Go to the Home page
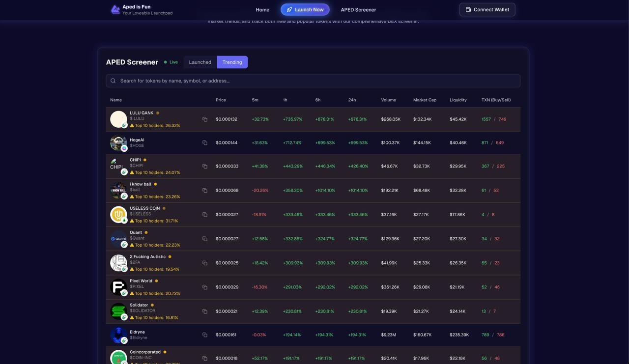Image resolution: width=629 pixels, height=364 pixels. (262, 10)
